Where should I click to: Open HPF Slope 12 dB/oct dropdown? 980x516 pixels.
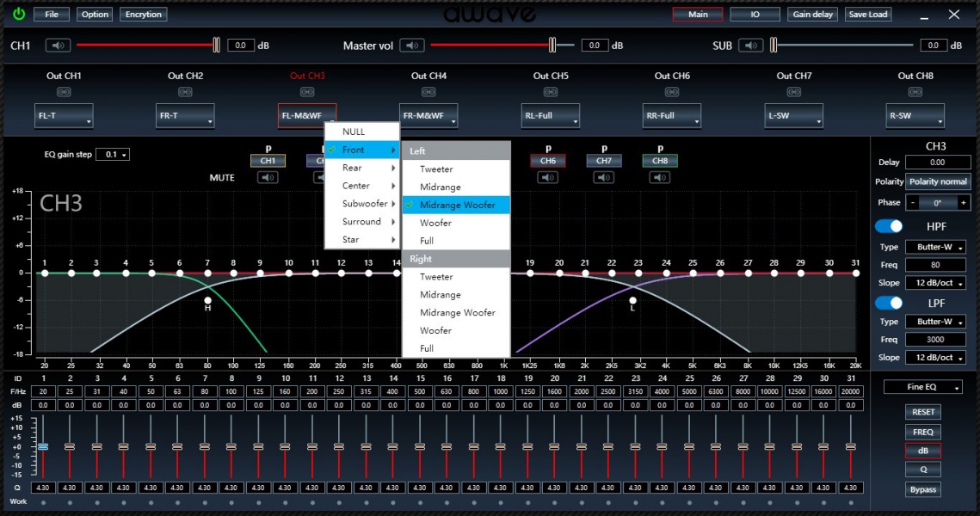point(935,283)
